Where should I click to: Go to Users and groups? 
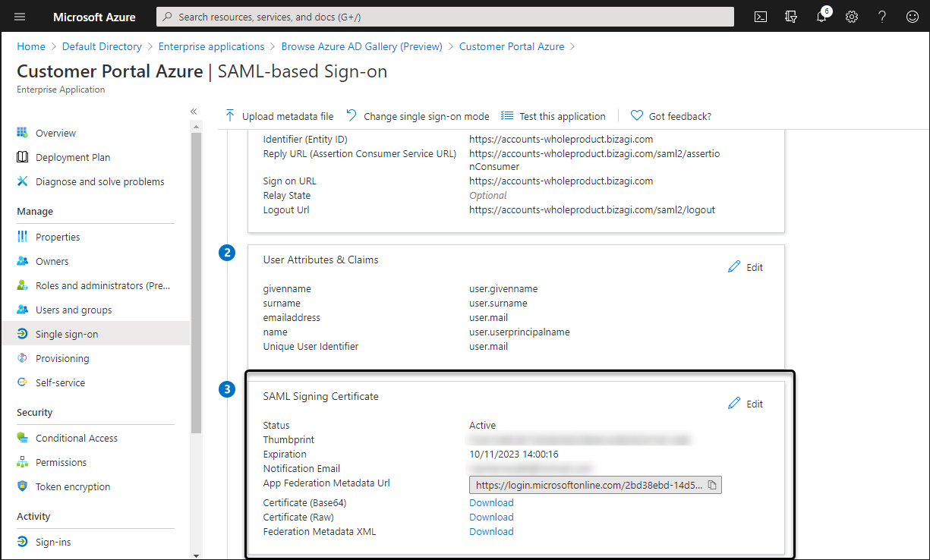click(x=74, y=310)
